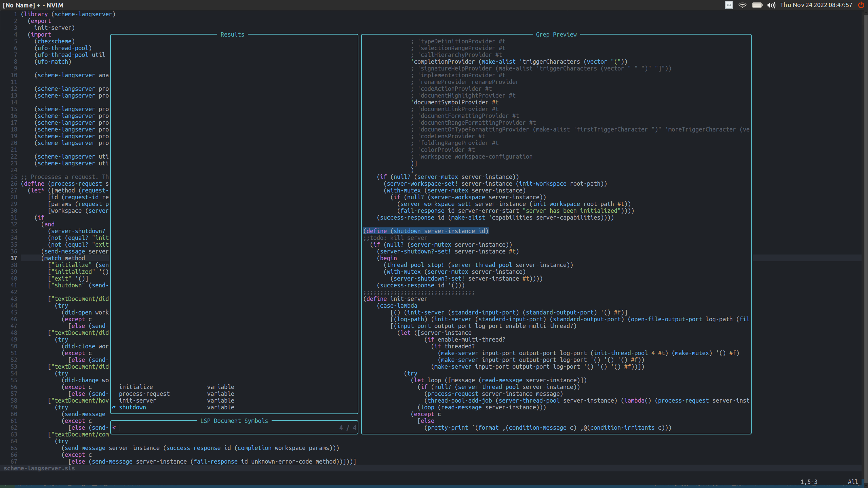Screen dimensions: 868x488
Task: Click line number 37 in the gutter
Action: 14,258
